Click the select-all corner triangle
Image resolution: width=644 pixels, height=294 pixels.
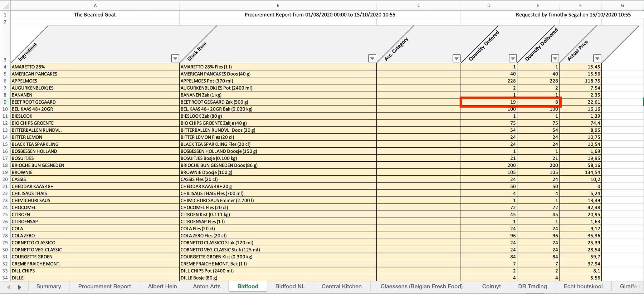coord(5,5)
